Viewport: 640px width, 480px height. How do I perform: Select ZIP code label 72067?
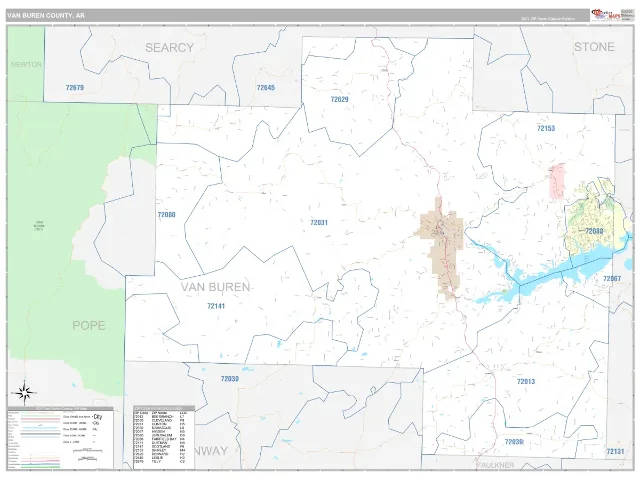(x=612, y=278)
